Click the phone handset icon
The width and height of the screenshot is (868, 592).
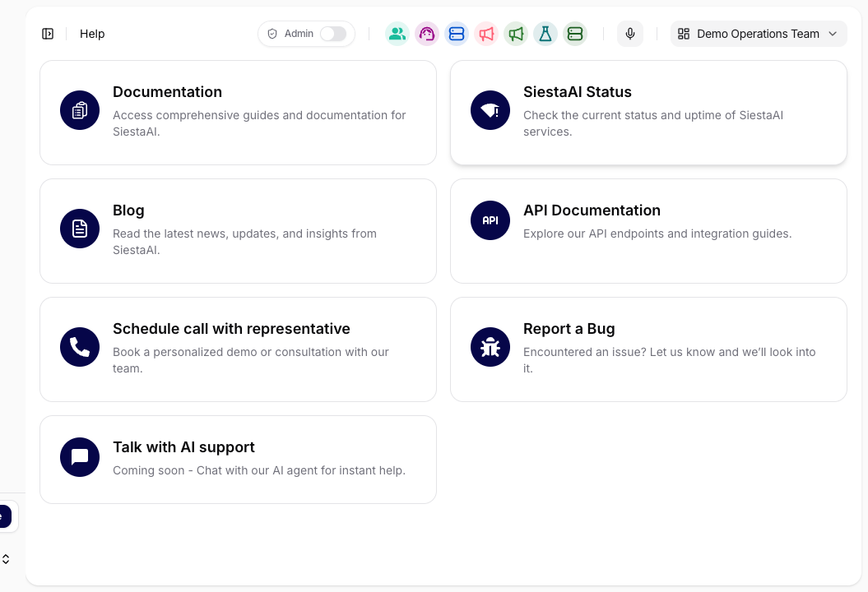[80, 347]
